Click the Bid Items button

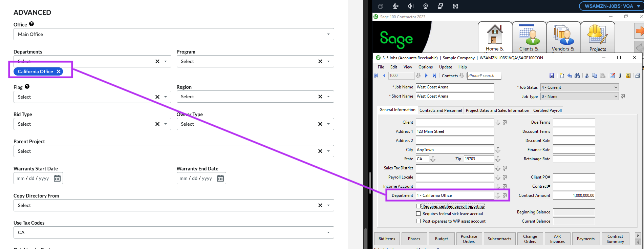click(x=387, y=239)
